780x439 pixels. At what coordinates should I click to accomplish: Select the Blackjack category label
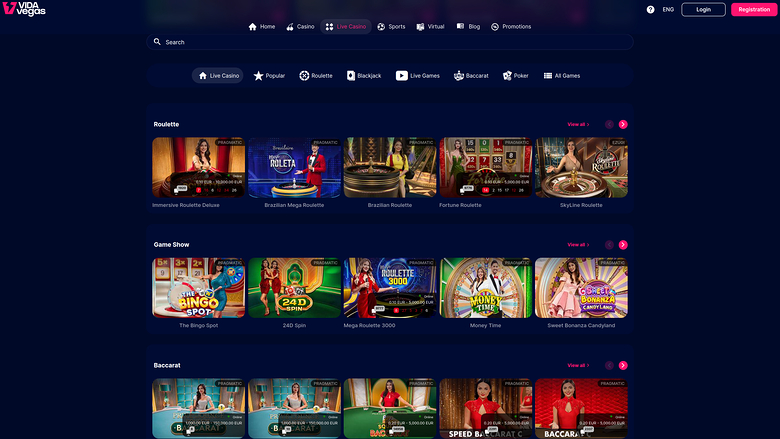point(369,76)
